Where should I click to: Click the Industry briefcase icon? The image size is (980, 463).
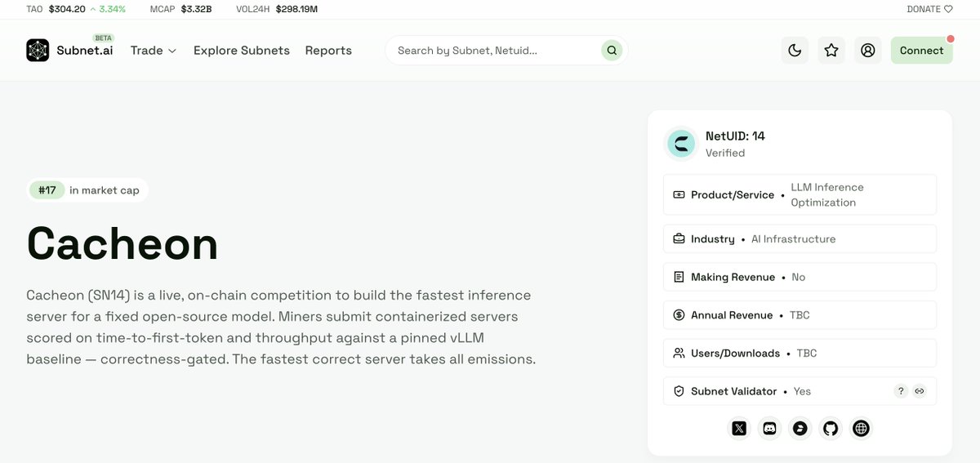pyautogui.click(x=679, y=239)
